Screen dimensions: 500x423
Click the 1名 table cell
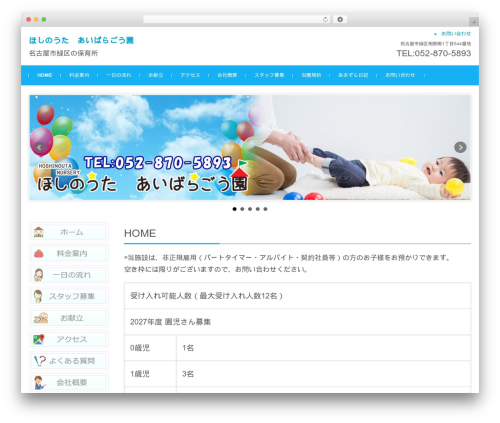[323, 348]
